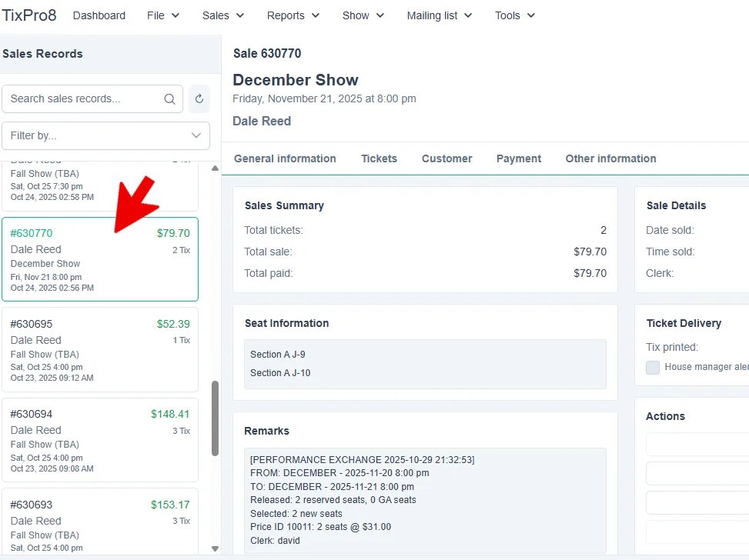The width and height of the screenshot is (749, 560).
Task: Refresh the sales records list
Action: point(199,98)
